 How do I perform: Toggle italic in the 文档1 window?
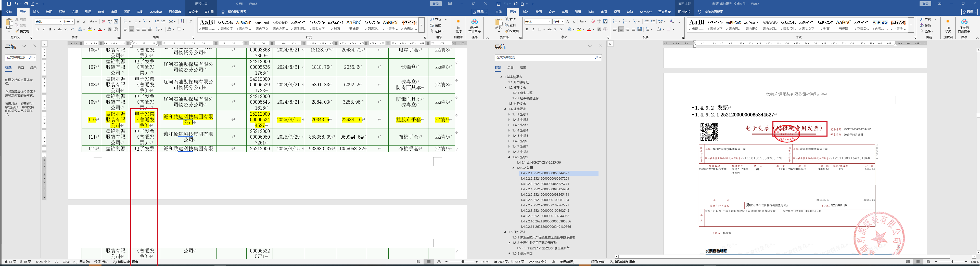tap(43, 29)
